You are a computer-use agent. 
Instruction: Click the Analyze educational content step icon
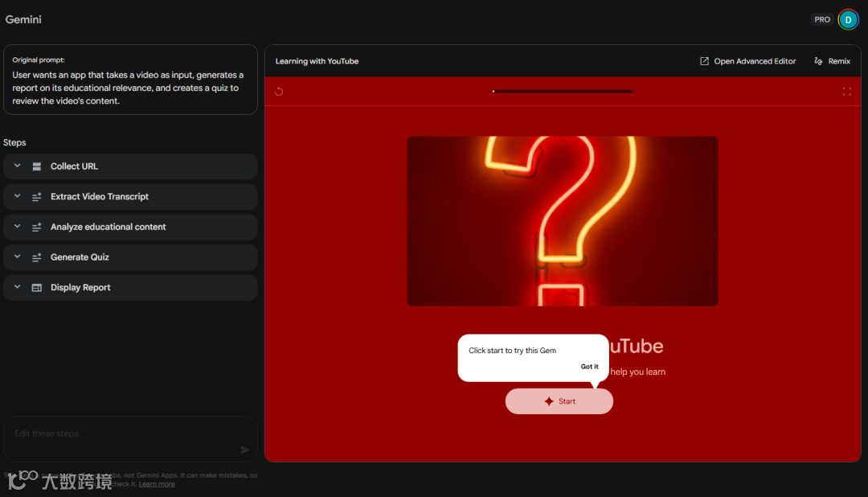click(36, 227)
